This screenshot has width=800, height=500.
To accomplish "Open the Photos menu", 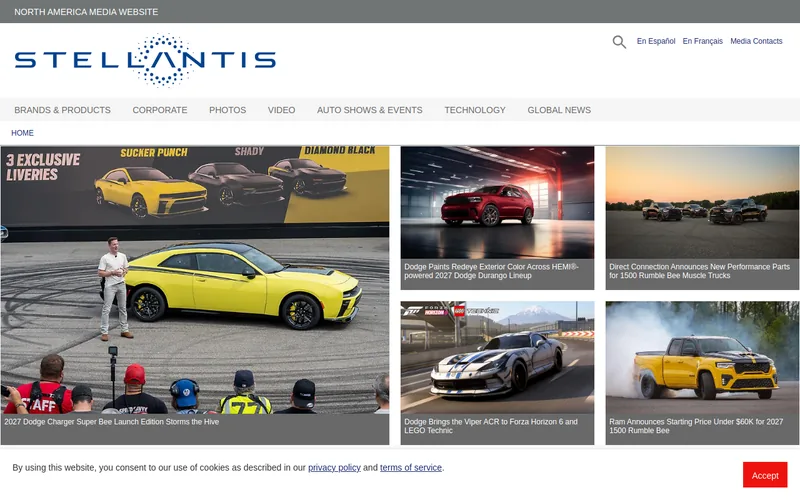I will coord(228,110).
